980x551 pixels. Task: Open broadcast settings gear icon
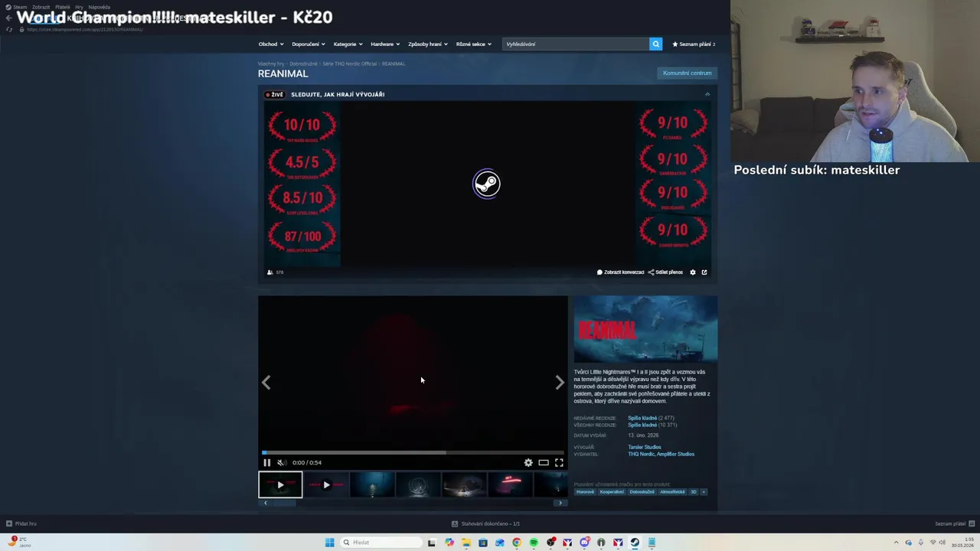click(693, 272)
